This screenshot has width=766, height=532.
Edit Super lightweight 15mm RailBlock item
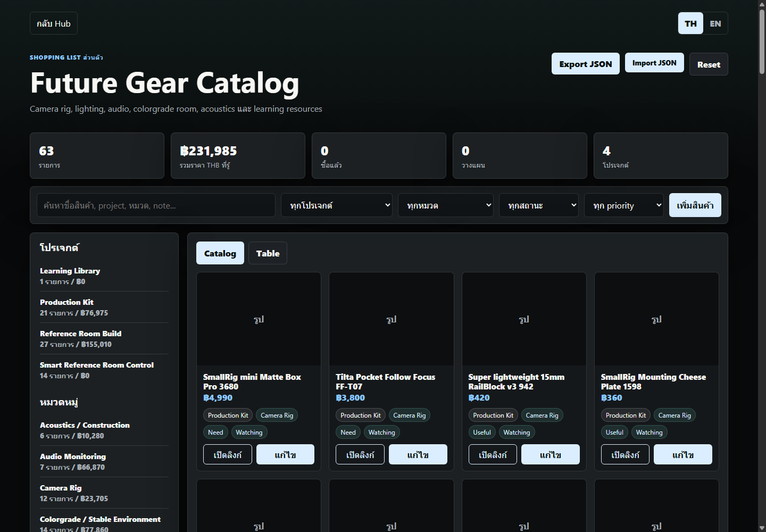551,454
